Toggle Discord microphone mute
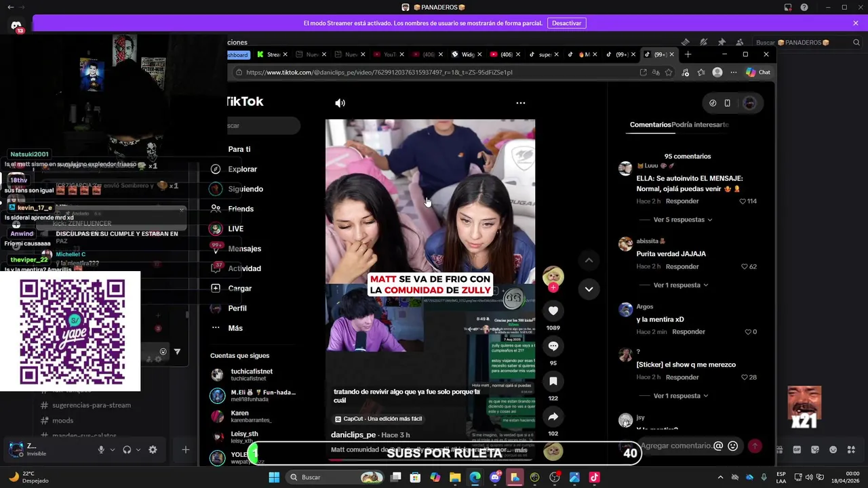Viewport: 868px width, 488px height. click(101, 449)
